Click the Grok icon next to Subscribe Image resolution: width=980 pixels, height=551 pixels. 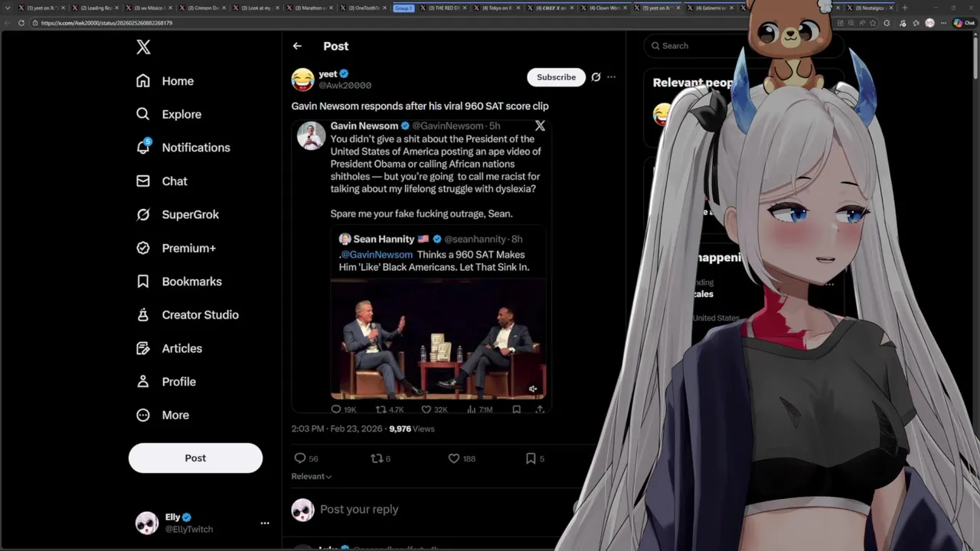click(596, 77)
